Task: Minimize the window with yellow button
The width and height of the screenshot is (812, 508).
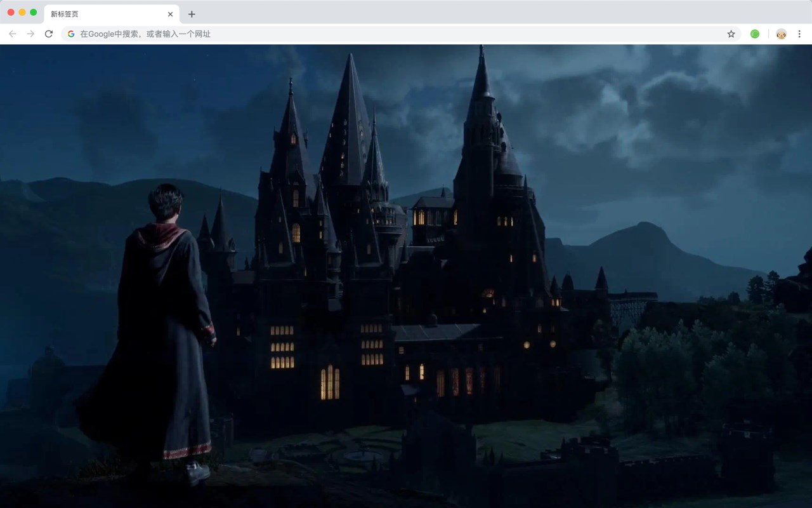Action: click(22, 12)
